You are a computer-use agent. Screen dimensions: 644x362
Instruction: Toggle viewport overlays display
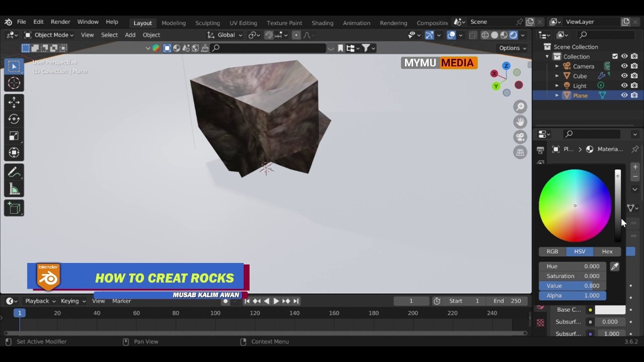point(451,35)
